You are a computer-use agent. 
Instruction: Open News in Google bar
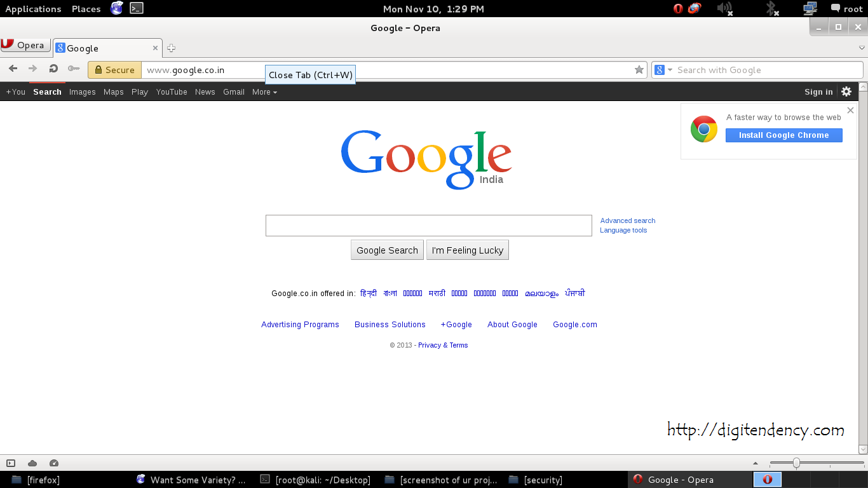[x=205, y=92]
